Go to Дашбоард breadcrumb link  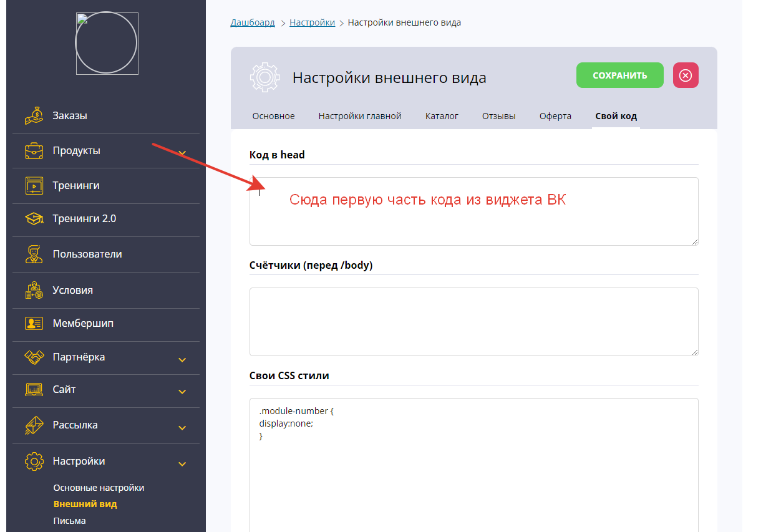(253, 22)
